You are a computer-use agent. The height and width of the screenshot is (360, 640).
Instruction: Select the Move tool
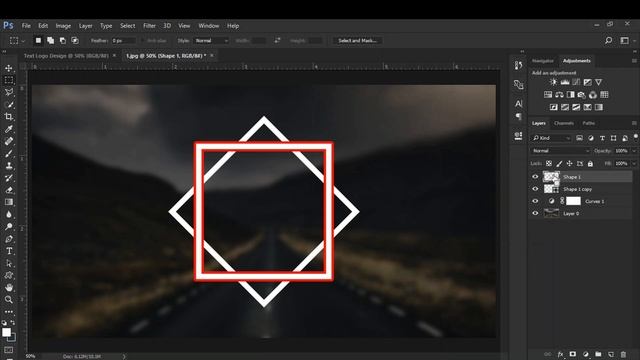coord(9,68)
